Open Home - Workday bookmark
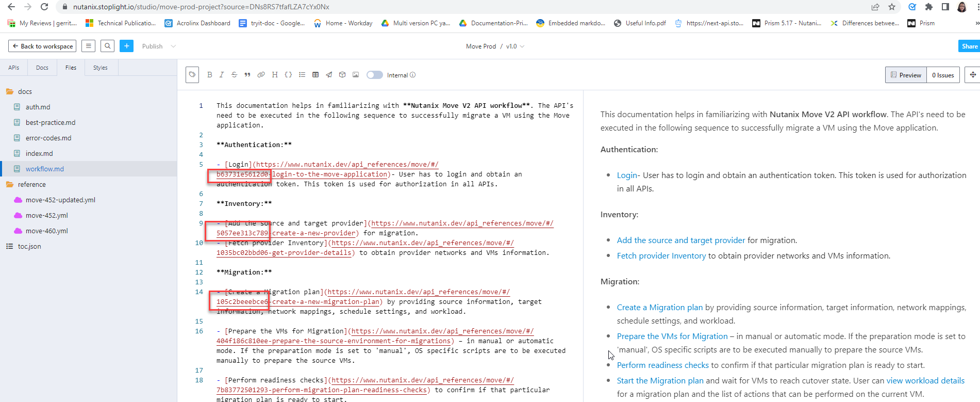The height and width of the screenshot is (402, 980). click(x=343, y=23)
